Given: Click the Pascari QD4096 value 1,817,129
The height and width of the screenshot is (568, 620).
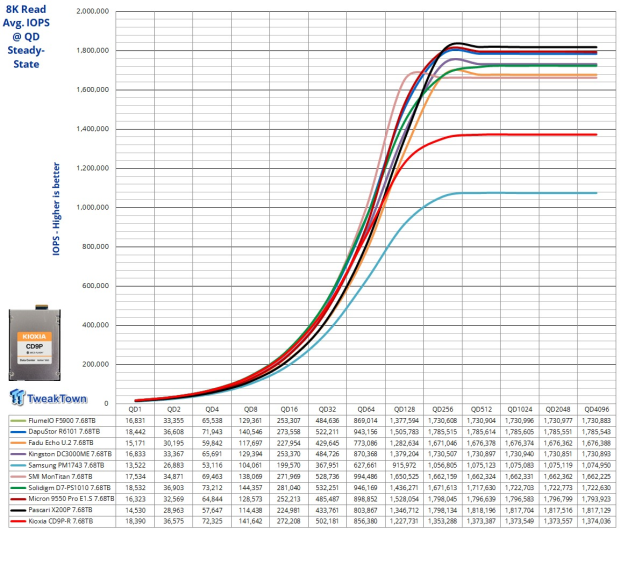Looking at the screenshot, I should (597, 510).
